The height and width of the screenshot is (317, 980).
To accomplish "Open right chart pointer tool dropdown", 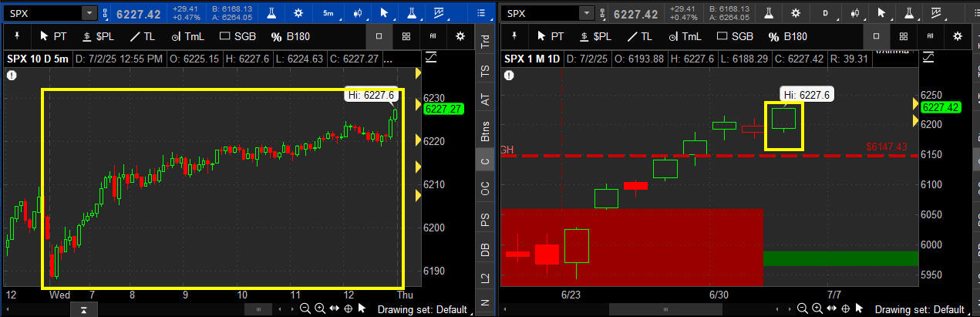I will [882, 13].
